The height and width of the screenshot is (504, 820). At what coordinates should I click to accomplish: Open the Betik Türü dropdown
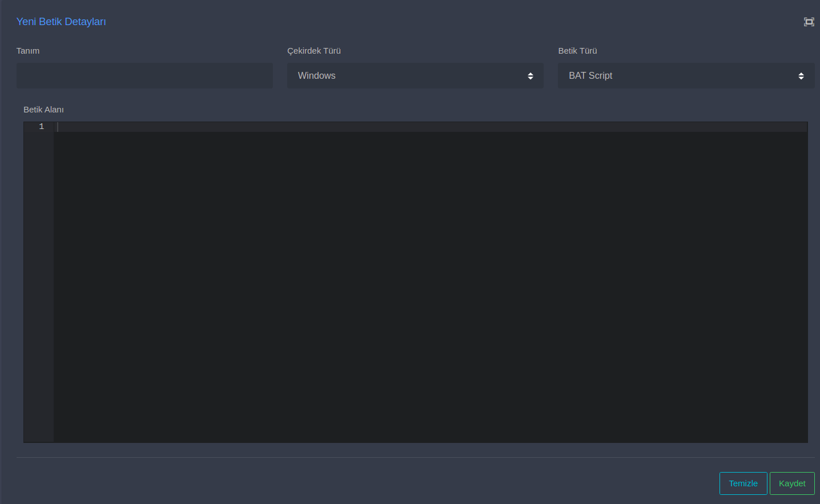(x=685, y=75)
